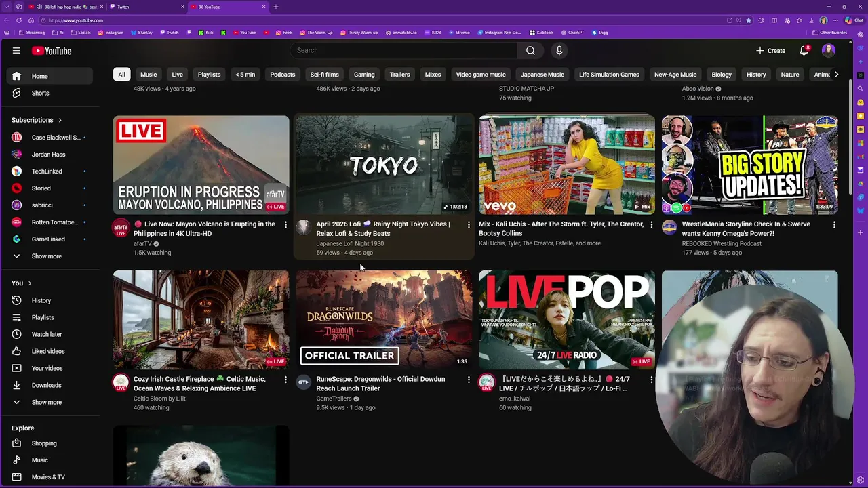The image size is (868, 488).
Task: Open more options for WrestleMania video
Action: [834, 224]
